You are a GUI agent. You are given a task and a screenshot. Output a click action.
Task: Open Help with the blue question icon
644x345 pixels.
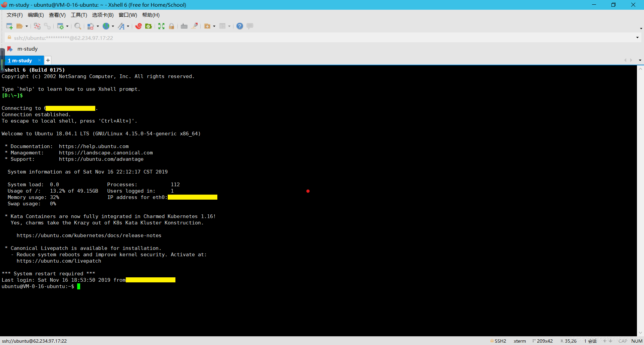[240, 26]
